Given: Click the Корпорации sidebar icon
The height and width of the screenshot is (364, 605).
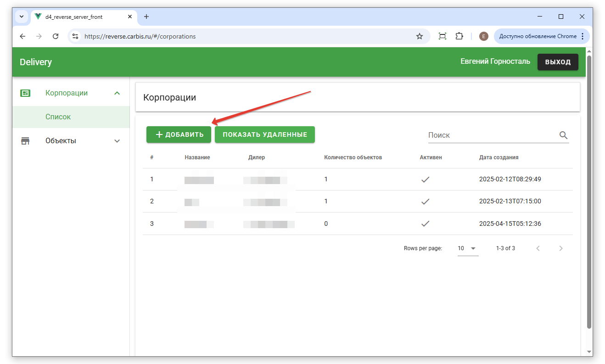Looking at the screenshot, I should pyautogui.click(x=25, y=93).
